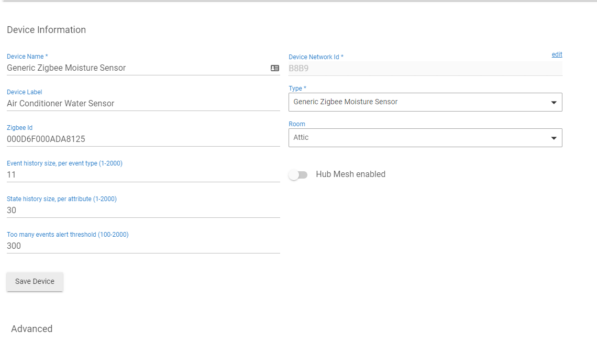Click the Device Network Id B8B9 field
597x364 pixels.
click(425, 69)
